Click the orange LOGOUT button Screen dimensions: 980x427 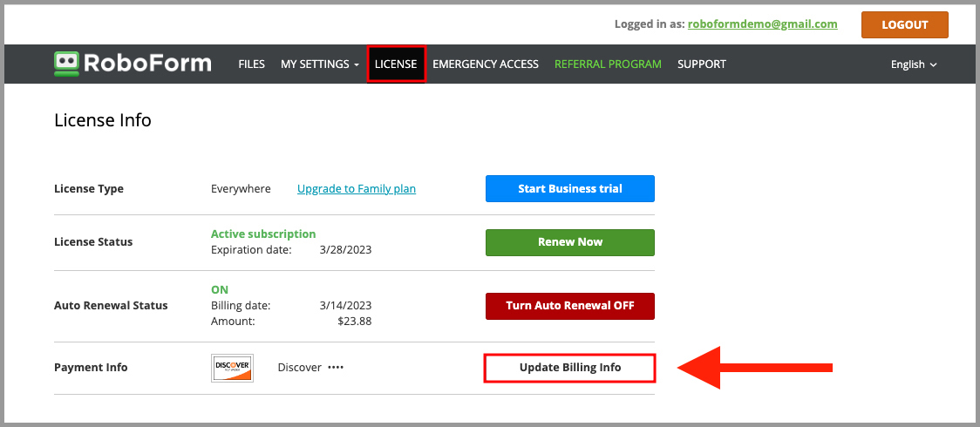[x=904, y=25]
